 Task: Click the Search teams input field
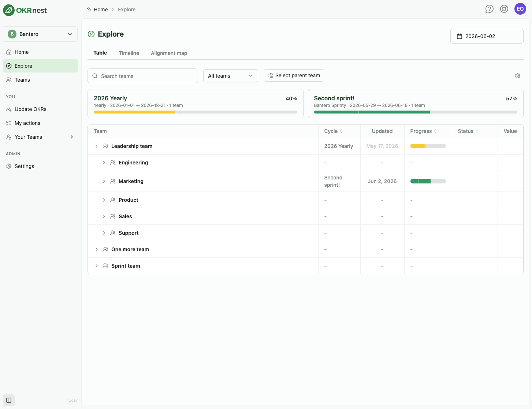(142, 76)
